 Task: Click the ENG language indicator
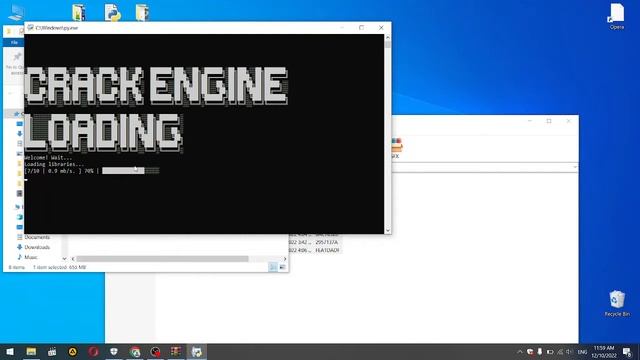582,352
